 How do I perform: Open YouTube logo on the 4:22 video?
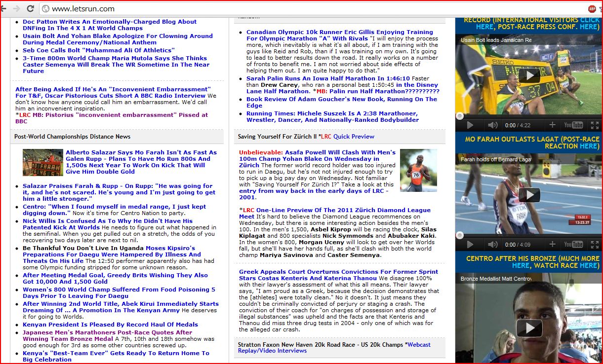(x=574, y=125)
